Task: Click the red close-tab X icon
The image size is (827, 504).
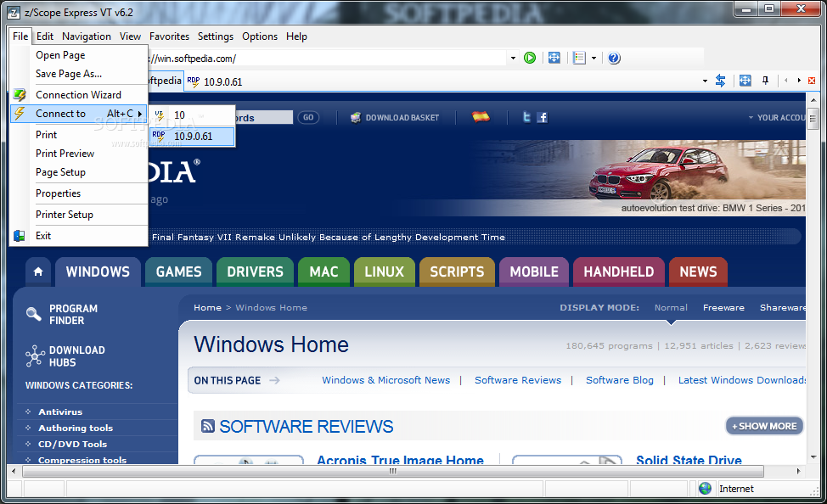Action: pyautogui.click(x=812, y=81)
